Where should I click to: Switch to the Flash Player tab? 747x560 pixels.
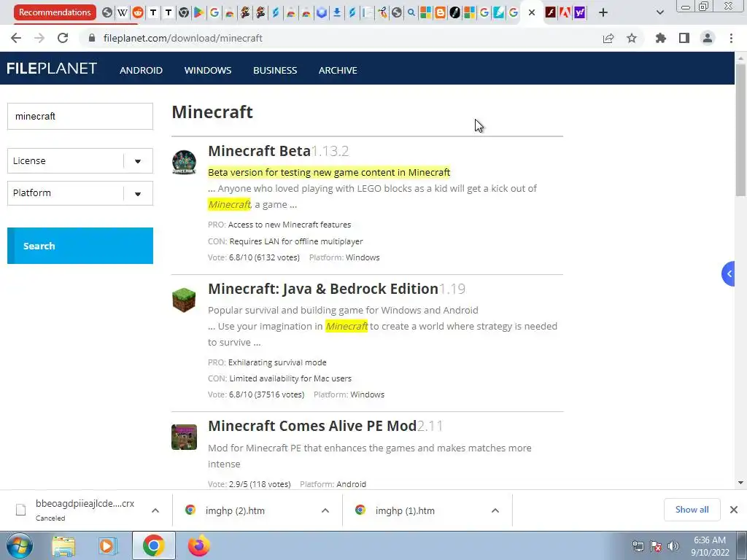550,12
